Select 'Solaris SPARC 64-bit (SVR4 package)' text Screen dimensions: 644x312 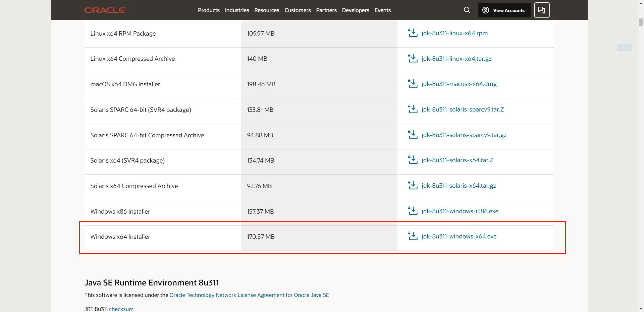[x=141, y=110]
